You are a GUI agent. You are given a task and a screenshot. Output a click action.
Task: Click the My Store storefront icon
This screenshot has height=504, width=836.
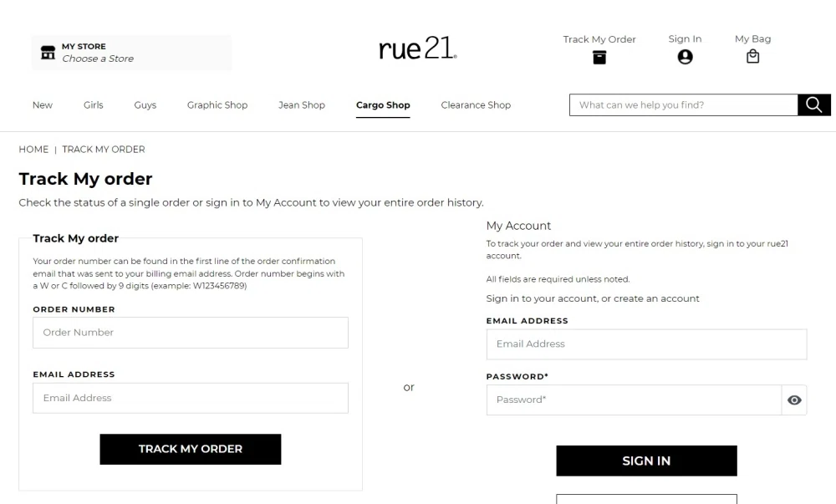coord(47,52)
